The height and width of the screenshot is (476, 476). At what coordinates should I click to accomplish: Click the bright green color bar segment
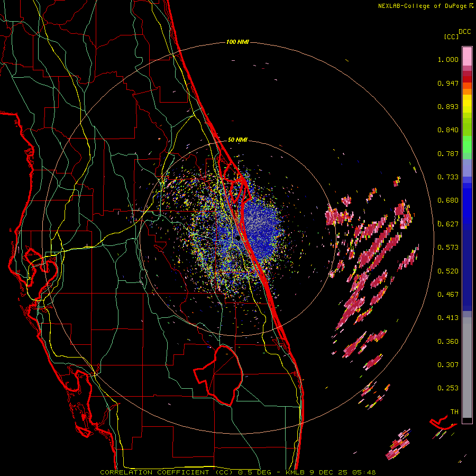(467, 144)
